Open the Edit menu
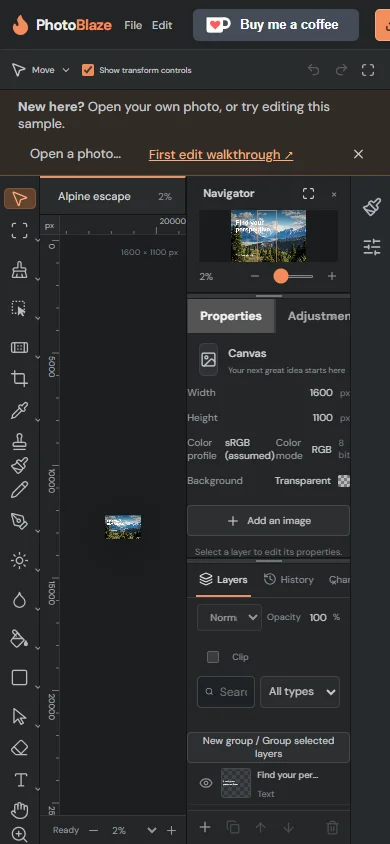 click(x=162, y=25)
